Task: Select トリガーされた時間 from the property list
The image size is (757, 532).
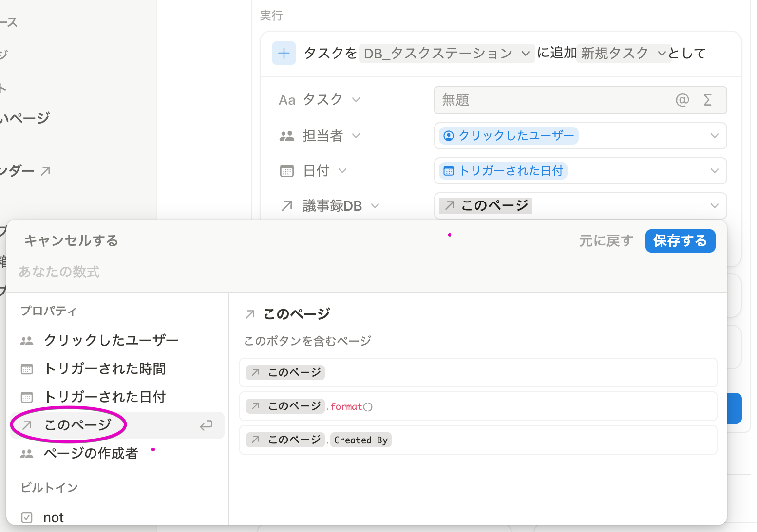Action: coord(105,369)
